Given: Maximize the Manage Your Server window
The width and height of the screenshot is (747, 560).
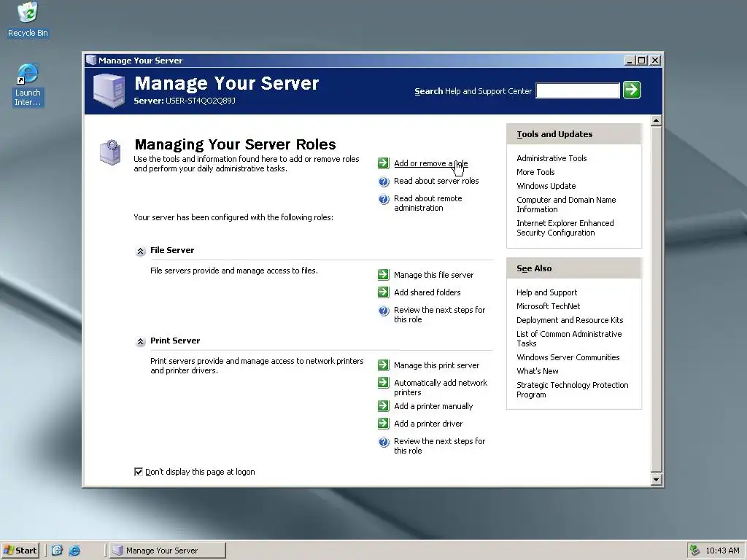Looking at the screenshot, I should click(642, 61).
